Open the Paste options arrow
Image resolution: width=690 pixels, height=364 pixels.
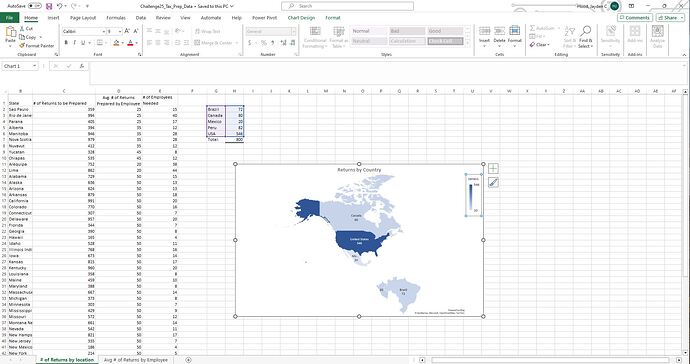[11, 46]
